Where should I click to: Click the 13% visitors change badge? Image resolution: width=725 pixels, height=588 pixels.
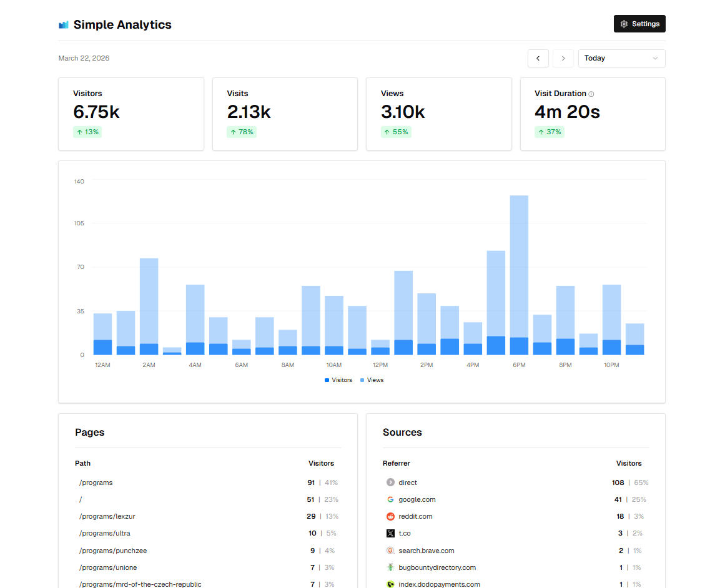tap(87, 132)
